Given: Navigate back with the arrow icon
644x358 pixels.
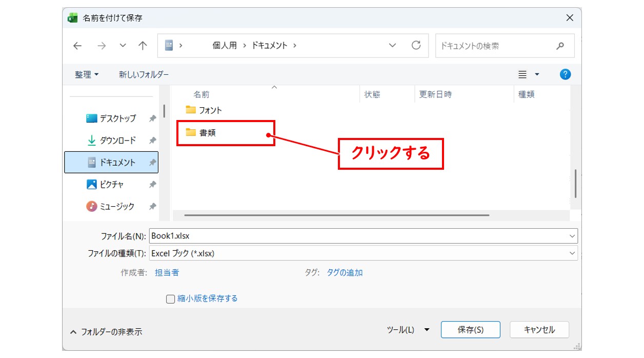Looking at the screenshot, I should coord(77,45).
